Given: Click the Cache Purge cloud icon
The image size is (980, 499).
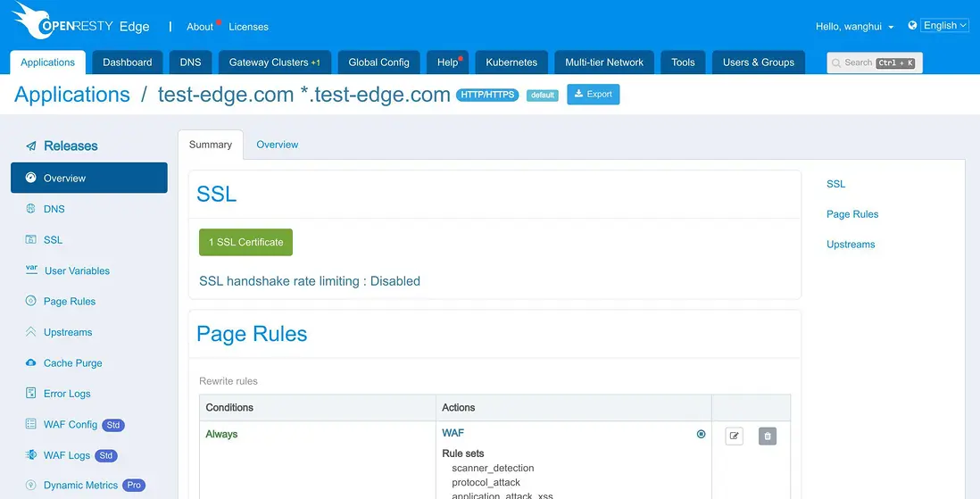Looking at the screenshot, I should pyautogui.click(x=30, y=362).
